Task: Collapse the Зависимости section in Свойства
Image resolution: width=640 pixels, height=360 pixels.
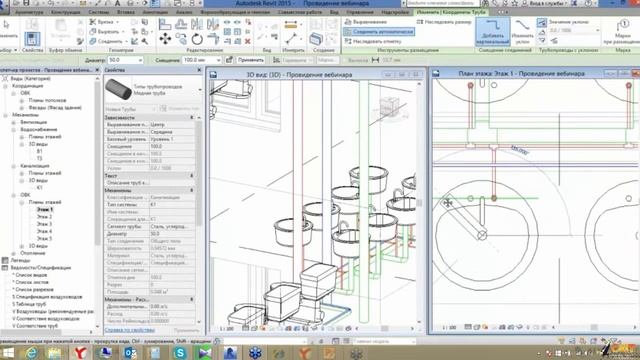Action: [191, 118]
